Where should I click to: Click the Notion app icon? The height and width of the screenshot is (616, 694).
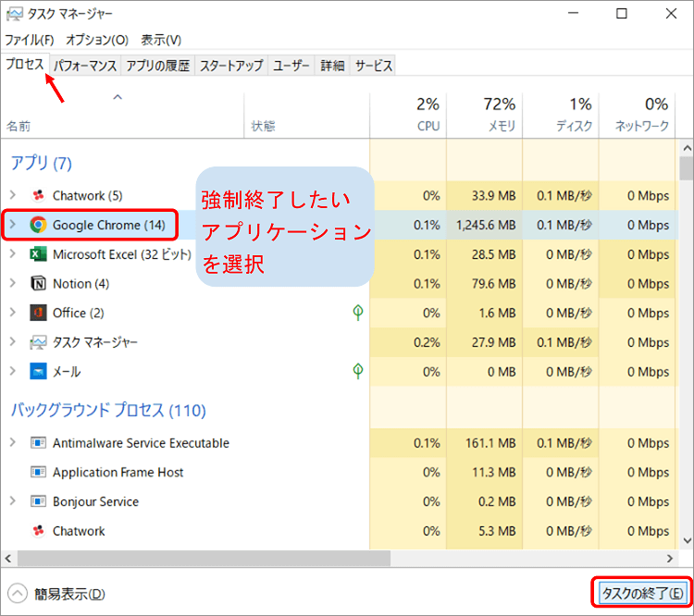pos(39,283)
